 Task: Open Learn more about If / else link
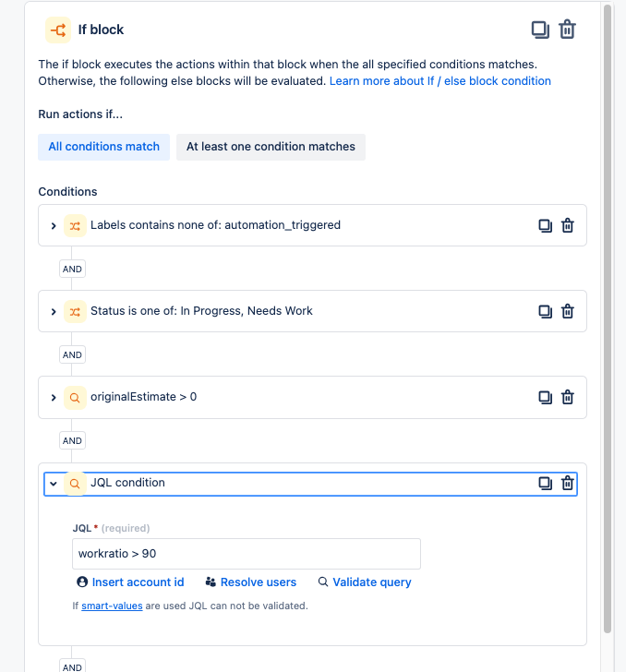(x=439, y=81)
